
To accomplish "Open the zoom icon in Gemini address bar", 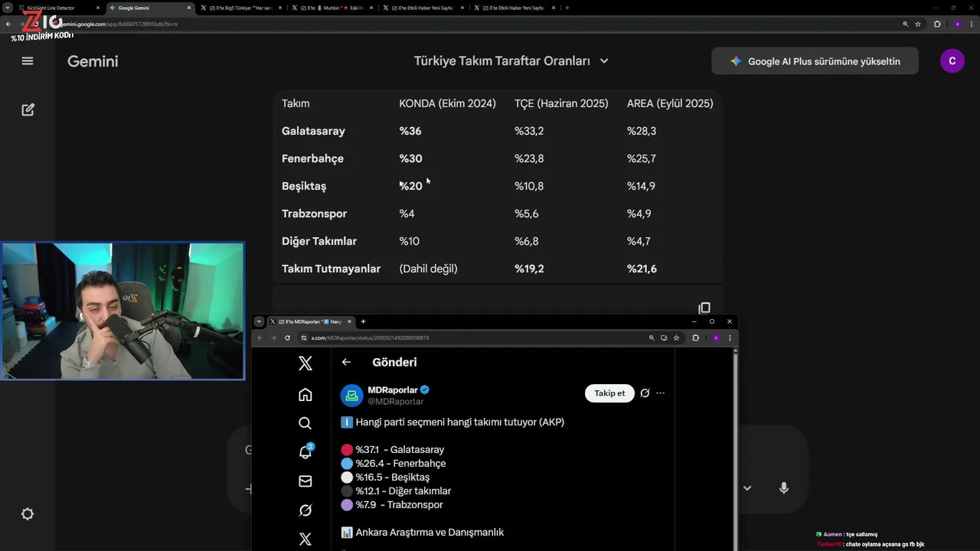I will [x=905, y=24].
